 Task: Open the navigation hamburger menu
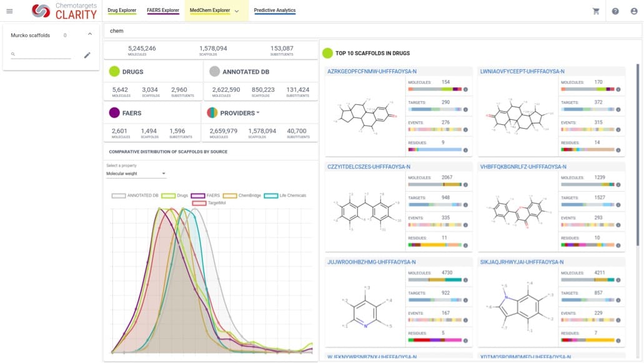click(x=10, y=10)
